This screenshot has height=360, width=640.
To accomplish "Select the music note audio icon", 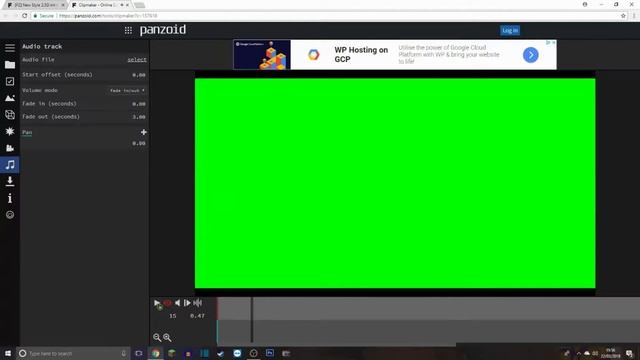I will (x=10, y=164).
